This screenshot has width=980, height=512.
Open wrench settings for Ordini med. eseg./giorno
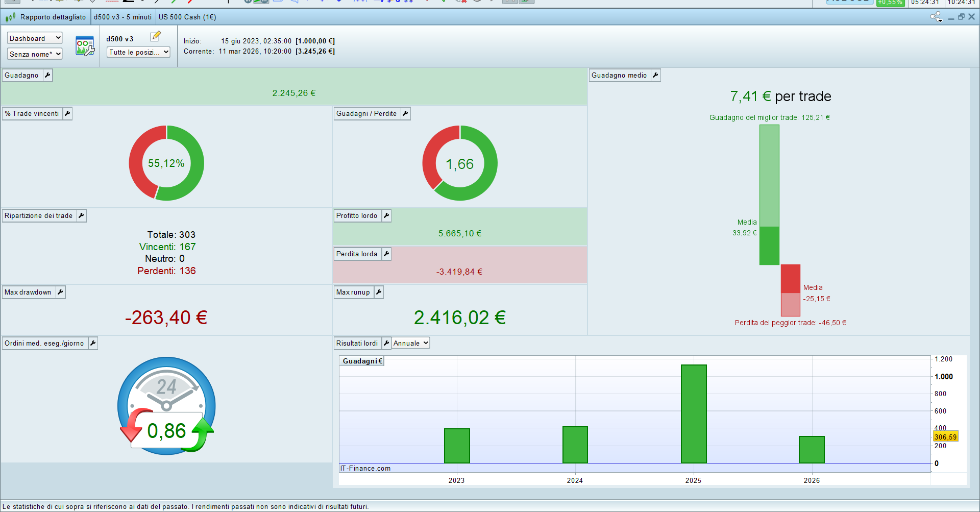(93, 344)
